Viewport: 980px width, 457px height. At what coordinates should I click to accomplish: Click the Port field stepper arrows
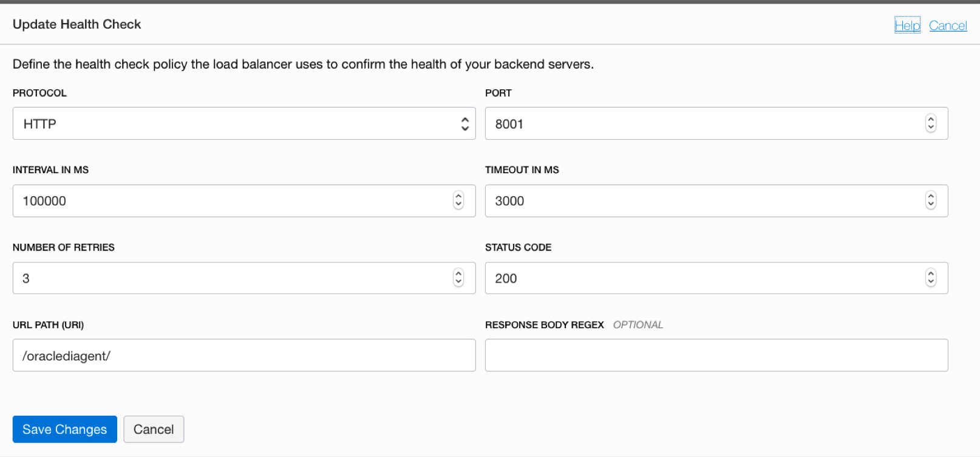pyautogui.click(x=931, y=123)
